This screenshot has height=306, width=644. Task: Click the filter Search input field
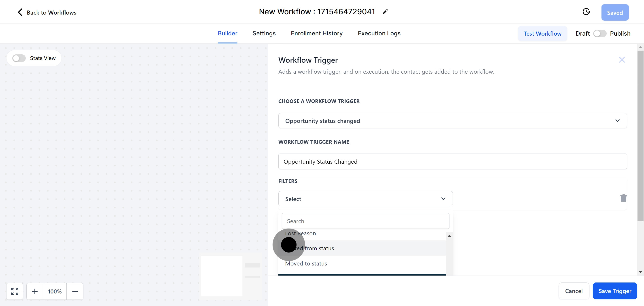[365, 221]
